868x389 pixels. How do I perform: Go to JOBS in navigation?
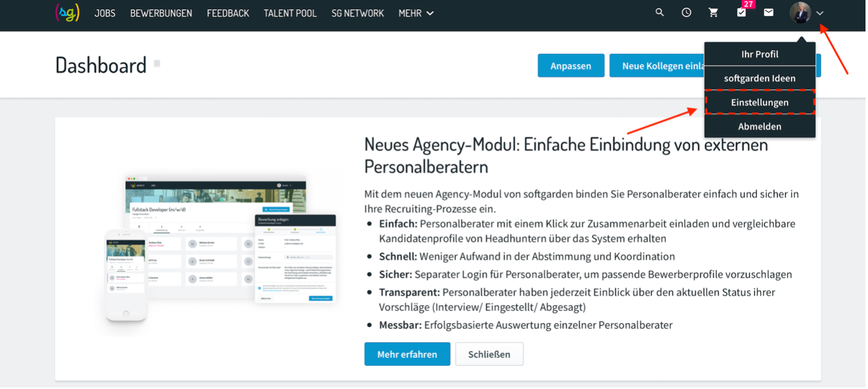[x=105, y=13]
